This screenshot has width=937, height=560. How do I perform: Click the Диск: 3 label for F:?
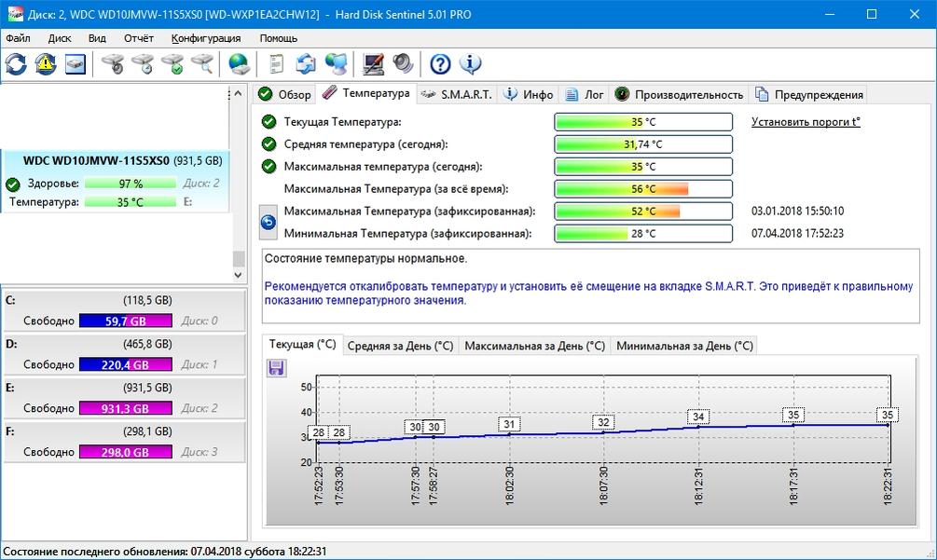[200, 452]
